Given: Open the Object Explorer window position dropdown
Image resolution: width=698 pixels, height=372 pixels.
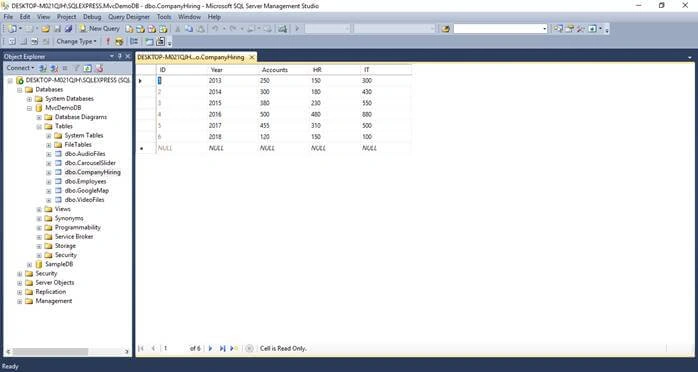Looking at the screenshot, I should 112,57.
